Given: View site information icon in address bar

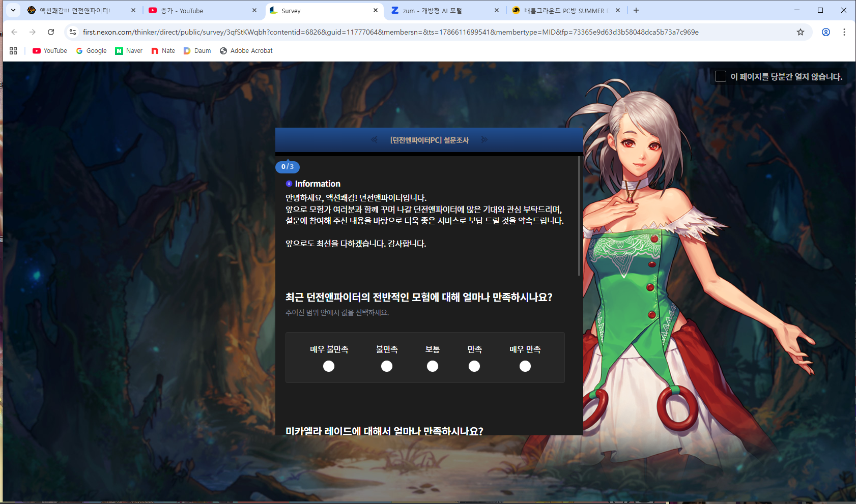Looking at the screenshot, I should (x=73, y=32).
